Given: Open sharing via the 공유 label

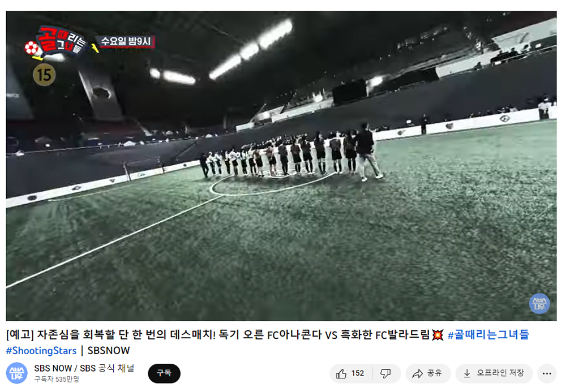Looking at the screenshot, I should (435, 373).
